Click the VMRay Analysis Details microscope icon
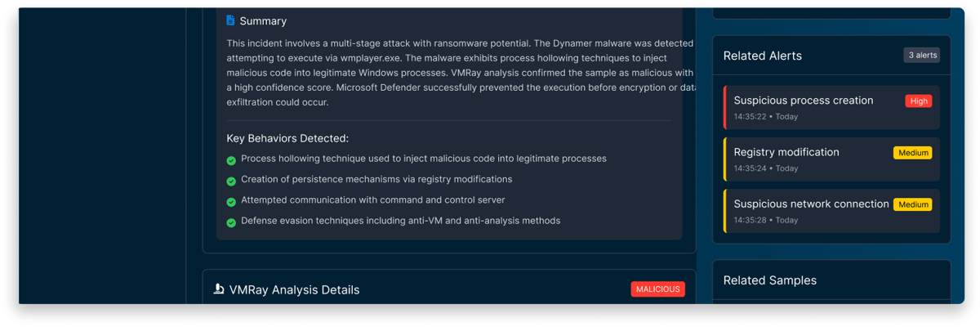 coord(219,289)
